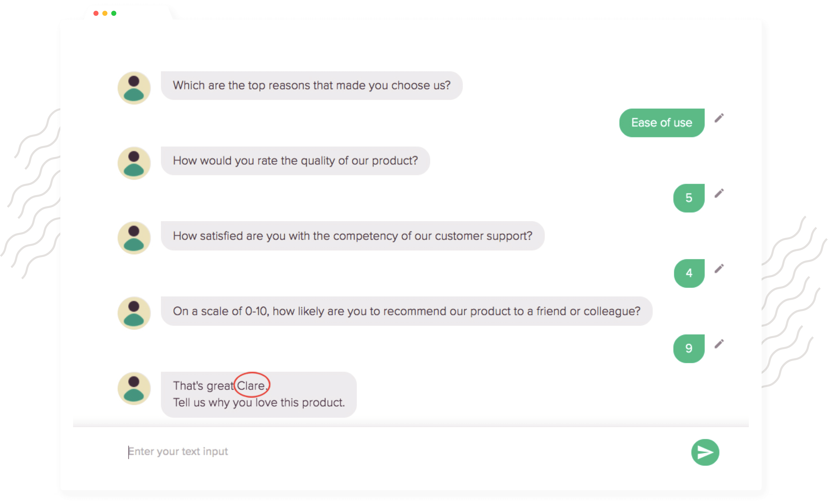
Task: Select the green '9' rating bubble
Action: 689,348
